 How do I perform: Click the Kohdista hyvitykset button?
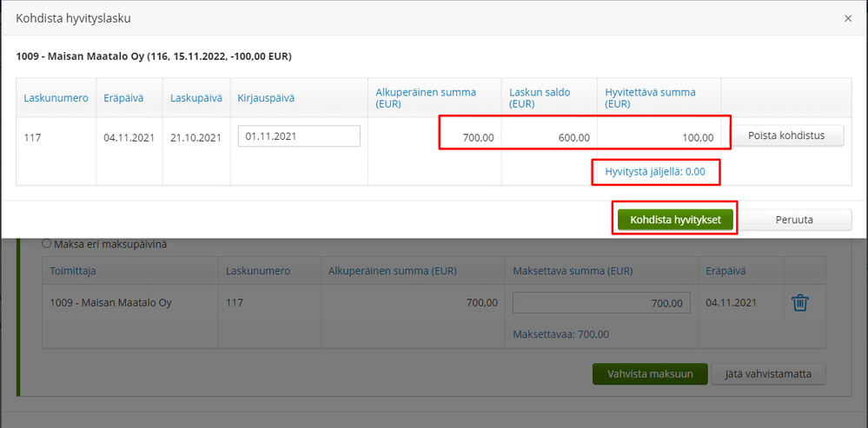(675, 220)
